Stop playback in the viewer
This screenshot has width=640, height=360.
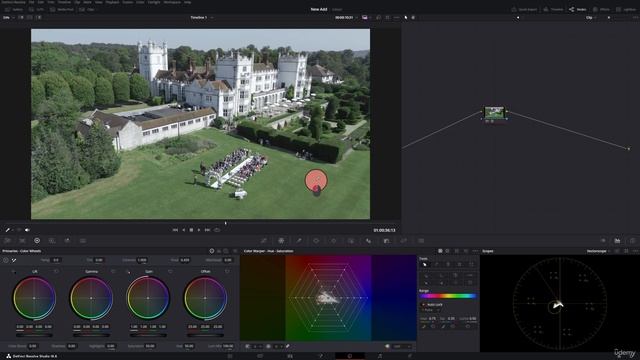pyautogui.click(x=191, y=230)
